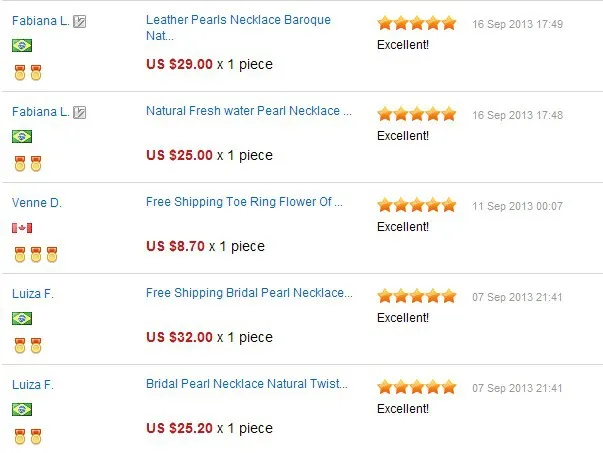Click five-star rating on Toe Ring review
The height and width of the screenshot is (453, 603).
click(x=417, y=205)
